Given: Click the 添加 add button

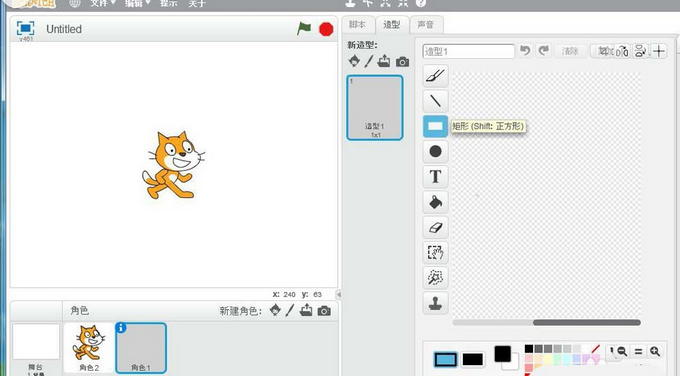Looking at the screenshot, I should [603, 51].
